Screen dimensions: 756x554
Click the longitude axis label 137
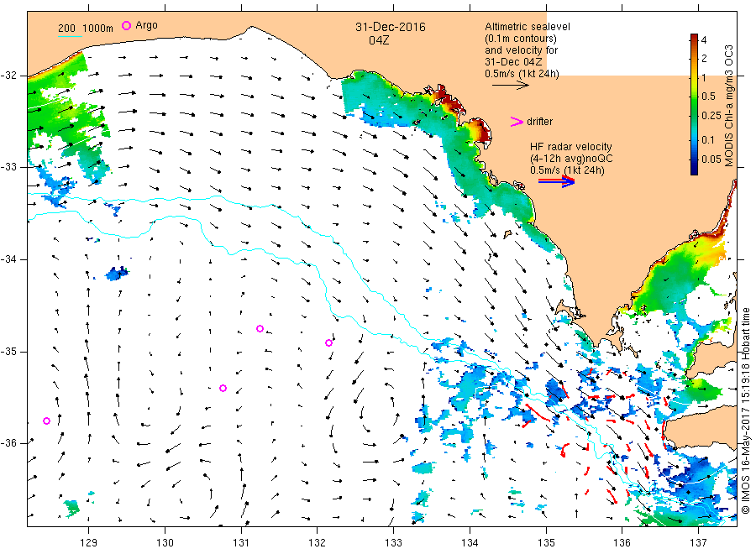[698, 542]
